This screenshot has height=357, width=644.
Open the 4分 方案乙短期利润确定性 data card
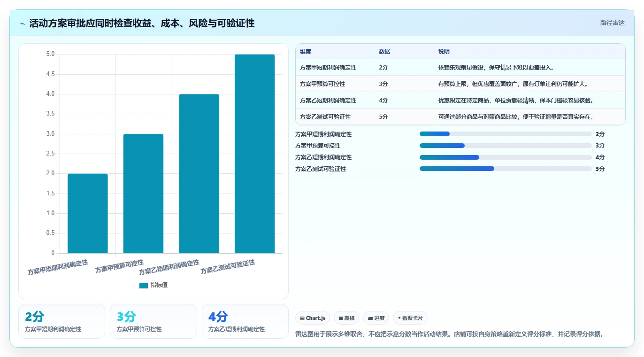(245, 321)
